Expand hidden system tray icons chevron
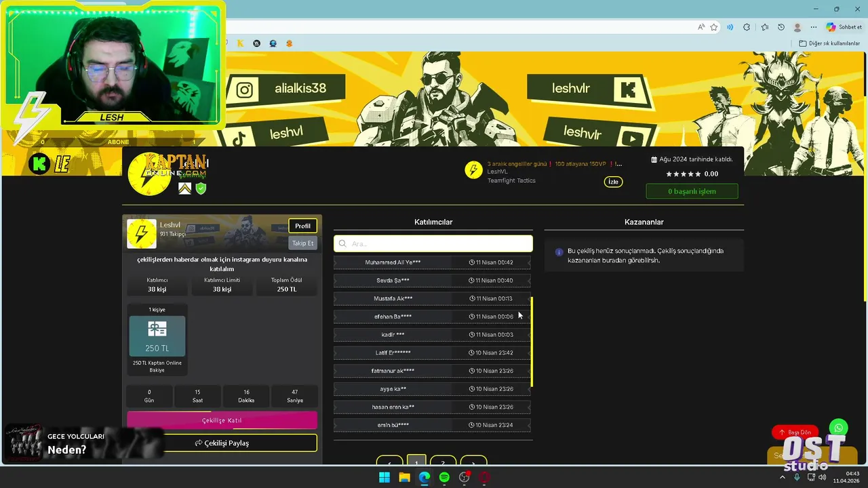 [x=783, y=477]
